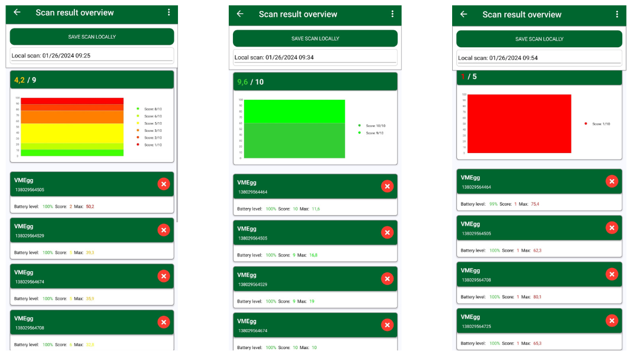This screenshot has height=363, width=644.
Task: Select the Score: 8/10 legend entry
Action: [149, 109]
